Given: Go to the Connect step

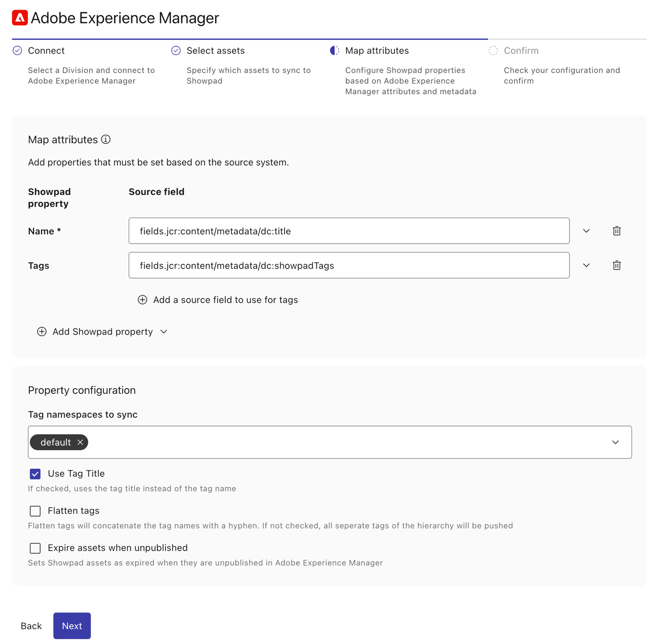Looking at the screenshot, I should click(x=46, y=51).
